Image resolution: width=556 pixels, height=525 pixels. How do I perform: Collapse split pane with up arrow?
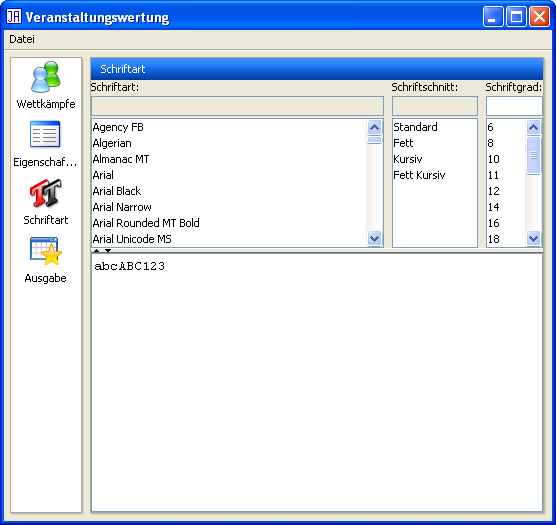[96, 251]
